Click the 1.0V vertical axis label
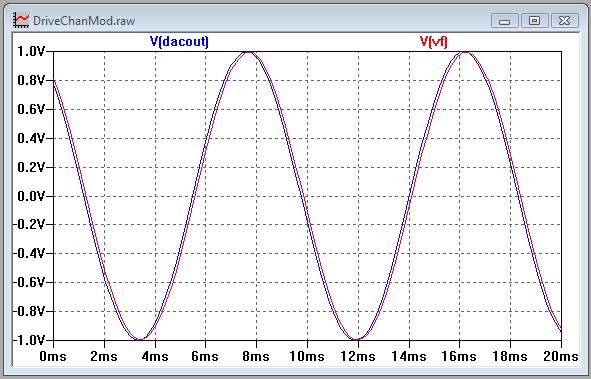 tap(31, 51)
